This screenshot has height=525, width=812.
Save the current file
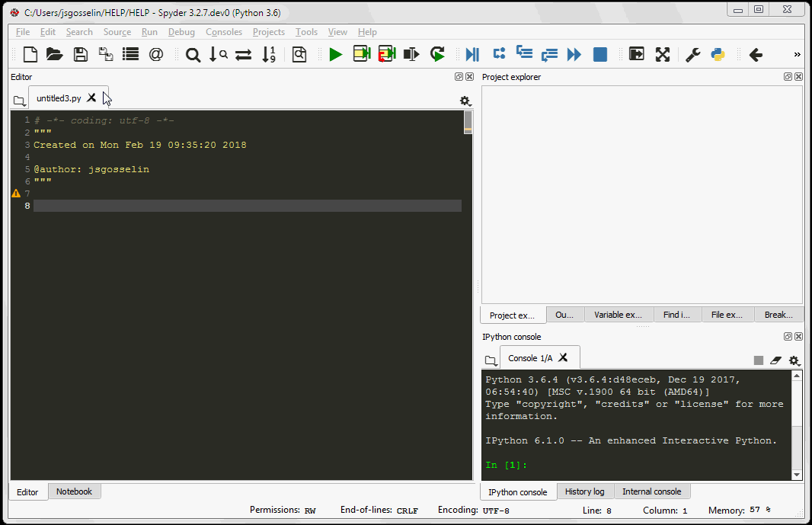(x=80, y=54)
